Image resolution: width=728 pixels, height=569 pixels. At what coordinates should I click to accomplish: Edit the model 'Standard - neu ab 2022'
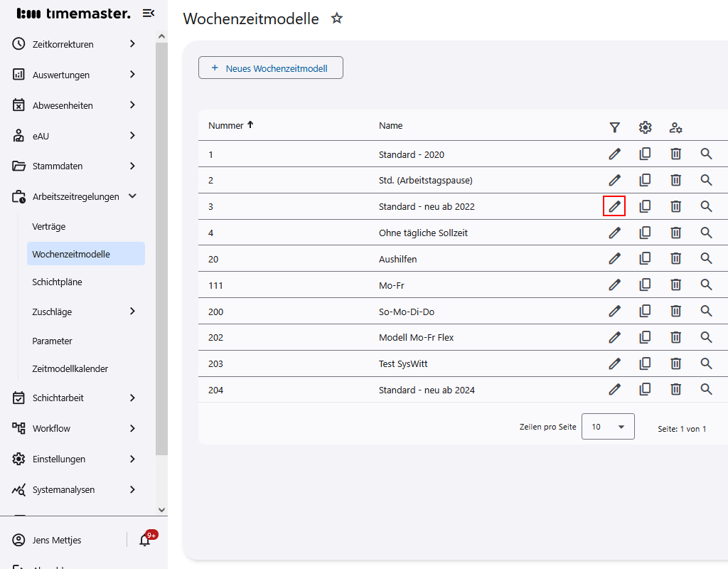tap(614, 206)
